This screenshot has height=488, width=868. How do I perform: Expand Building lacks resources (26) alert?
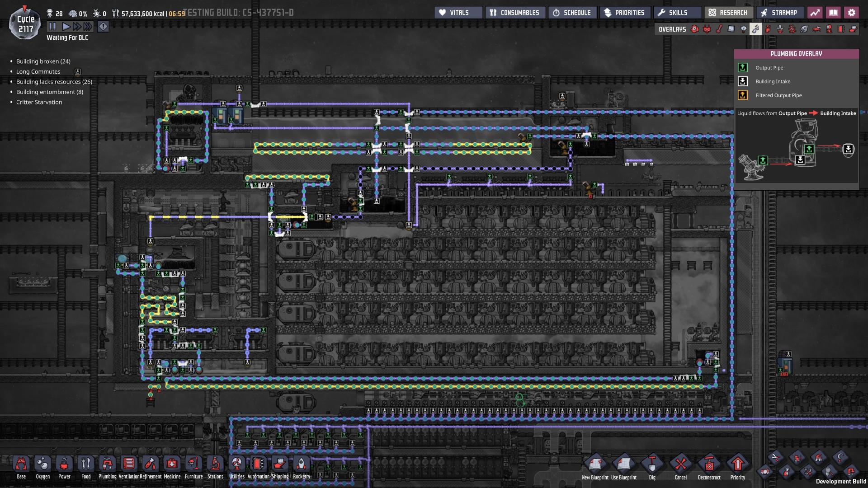(x=54, y=82)
